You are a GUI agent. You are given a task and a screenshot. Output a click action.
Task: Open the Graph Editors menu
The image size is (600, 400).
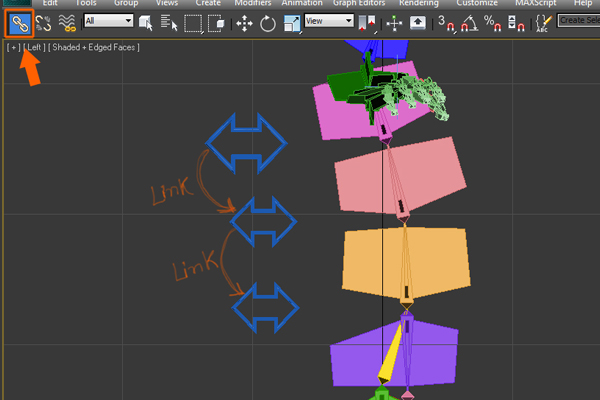359,3
